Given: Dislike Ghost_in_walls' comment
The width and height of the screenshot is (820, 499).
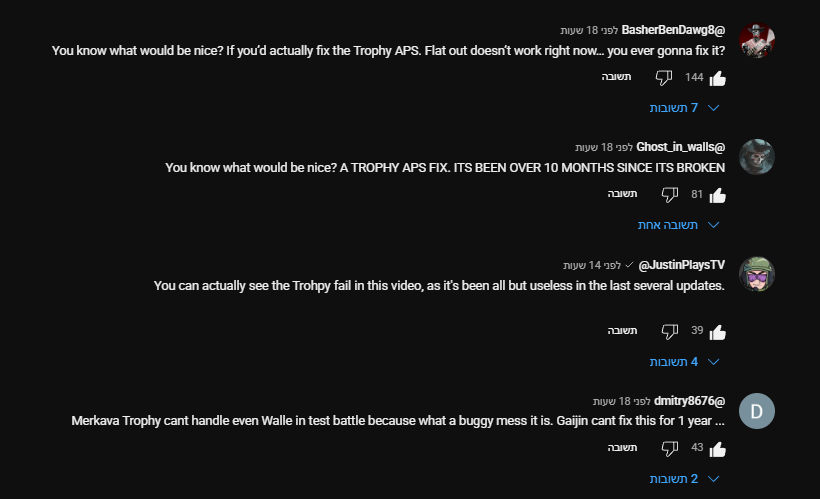Looking at the screenshot, I should pos(670,195).
